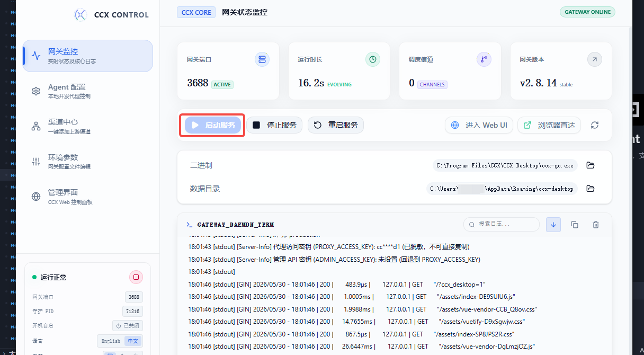Screen dimensions: 644x355
Task: Click the scroll-to-bottom arrow in log header
Action: (553, 225)
